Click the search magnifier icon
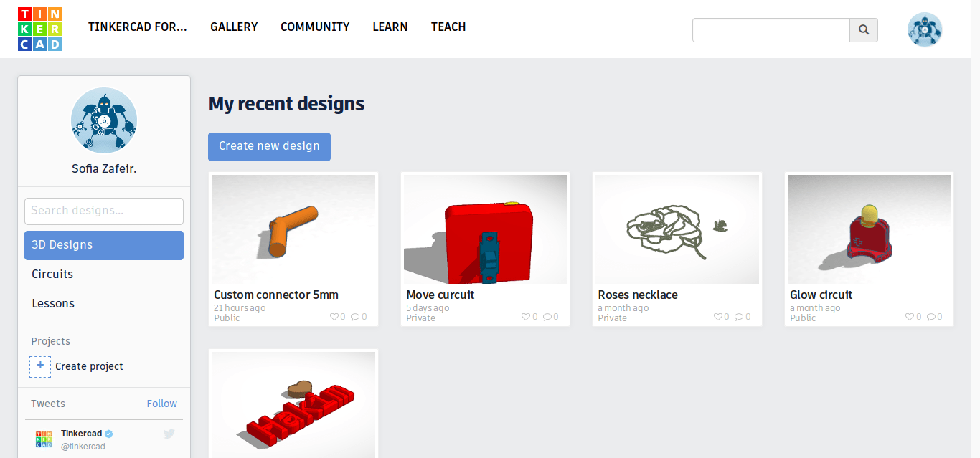Image resolution: width=980 pixels, height=458 pixels. [863, 29]
